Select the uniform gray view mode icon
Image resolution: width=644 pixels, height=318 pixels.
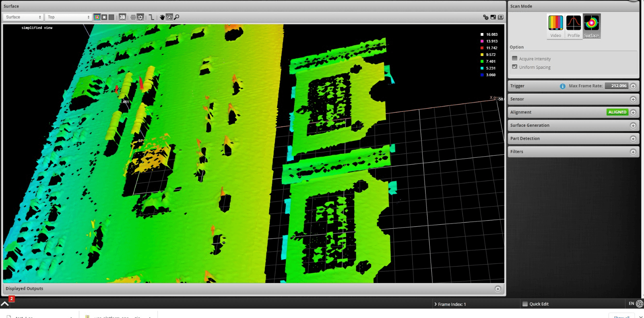coord(111,17)
